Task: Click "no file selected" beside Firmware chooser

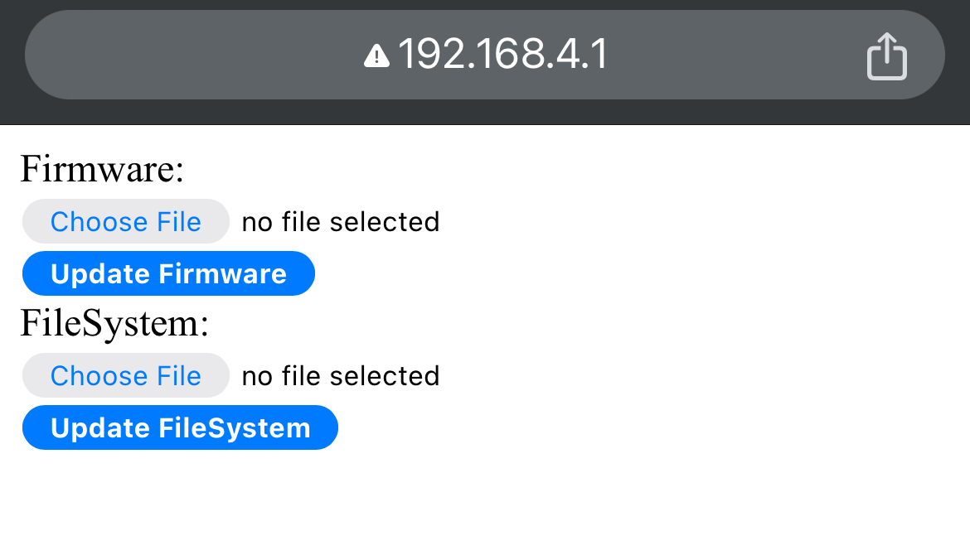Action: point(340,222)
